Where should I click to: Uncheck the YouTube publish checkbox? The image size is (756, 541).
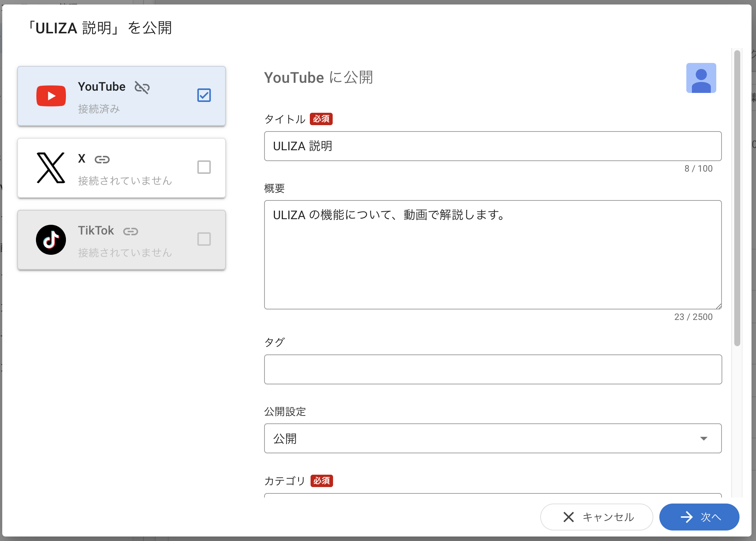[x=204, y=95]
